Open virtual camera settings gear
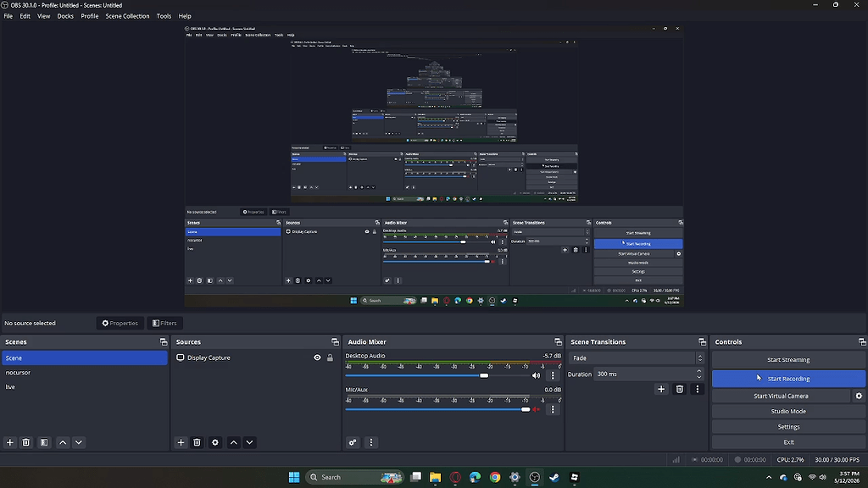Image resolution: width=868 pixels, height=488 pixels. tap(860, 396)
